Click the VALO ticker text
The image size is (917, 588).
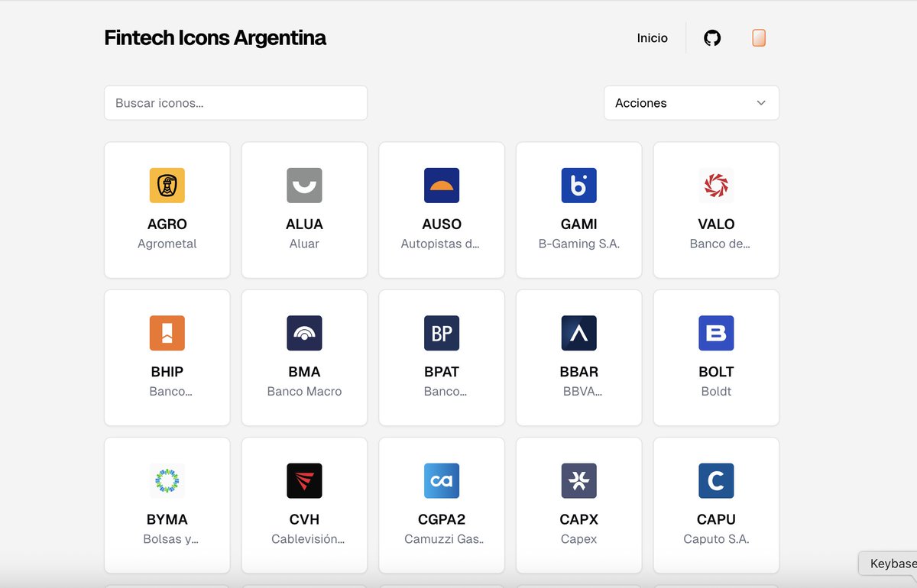click(x=716, y=225)
